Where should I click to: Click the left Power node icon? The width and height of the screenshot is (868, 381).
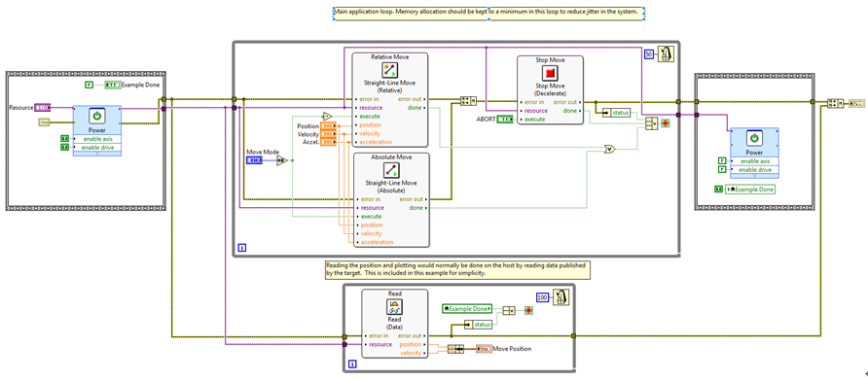[97, 116]
